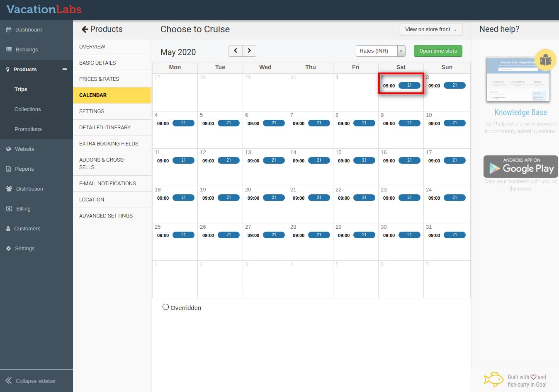Click View on store front button
The image size is (559, 392).
(430, 29)
